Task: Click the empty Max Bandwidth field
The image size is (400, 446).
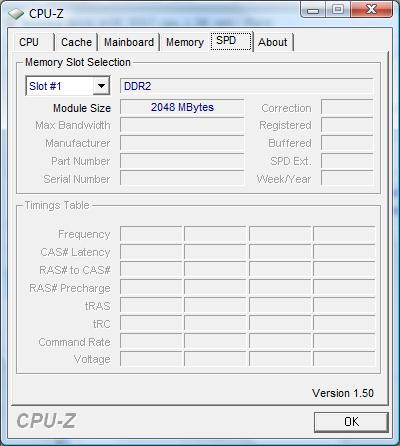Action: 182,125
